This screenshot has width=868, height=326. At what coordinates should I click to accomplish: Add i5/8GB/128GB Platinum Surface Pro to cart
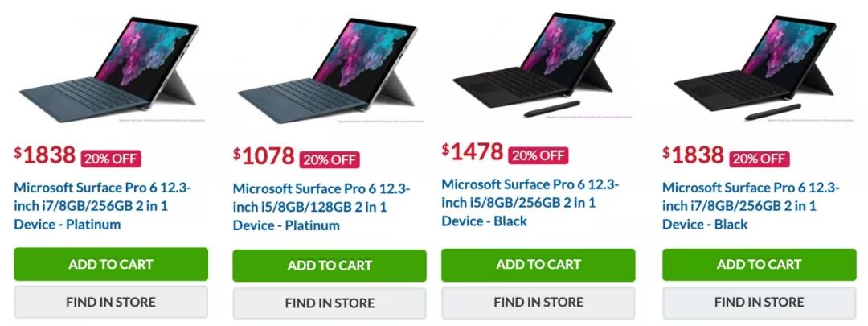point(330,266)
